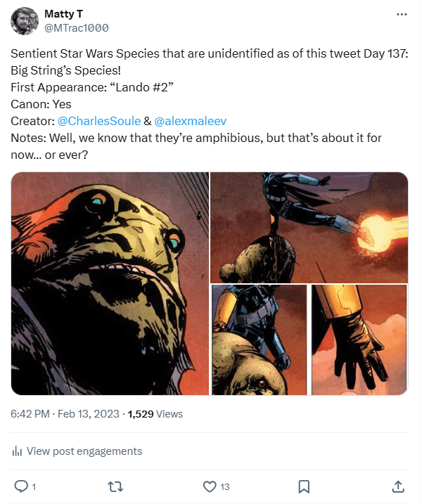Click the likes count number 13
The image size is (422, 504).
225,486
